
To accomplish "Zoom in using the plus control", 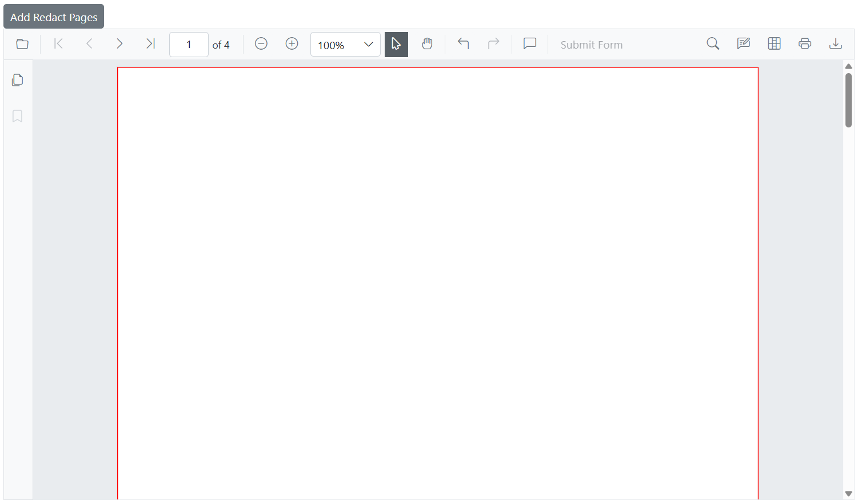I will pyautogui.click(x=292, y=43).
